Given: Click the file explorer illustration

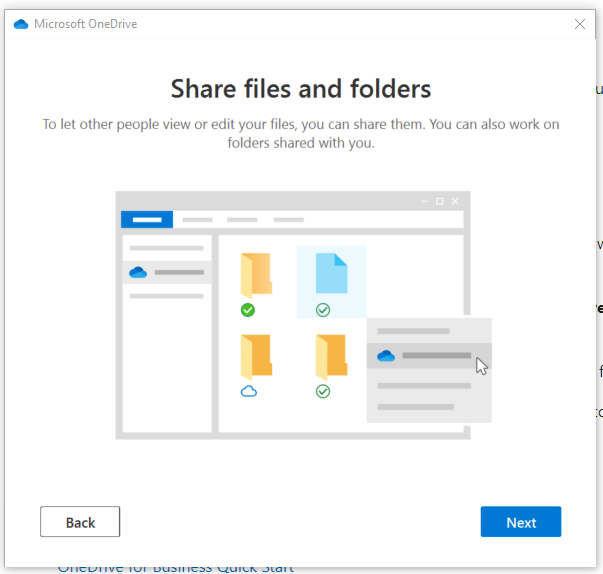Looking at the screenshot, I should click(304, 315).
